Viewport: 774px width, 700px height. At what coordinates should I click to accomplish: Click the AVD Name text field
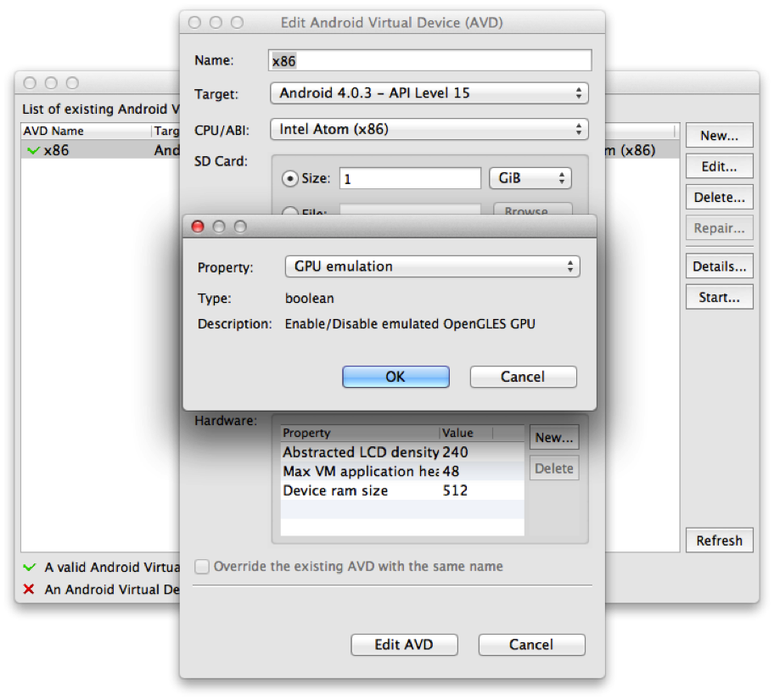point(429,60)
